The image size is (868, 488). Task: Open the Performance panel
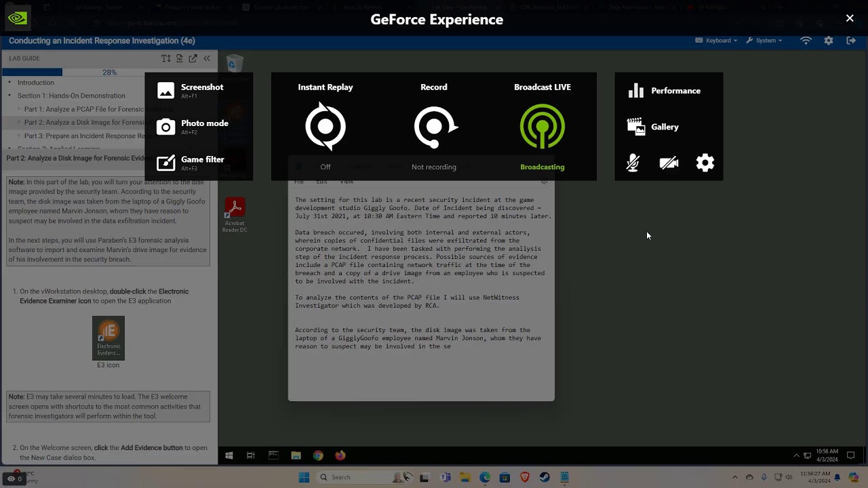pos(665,91)
